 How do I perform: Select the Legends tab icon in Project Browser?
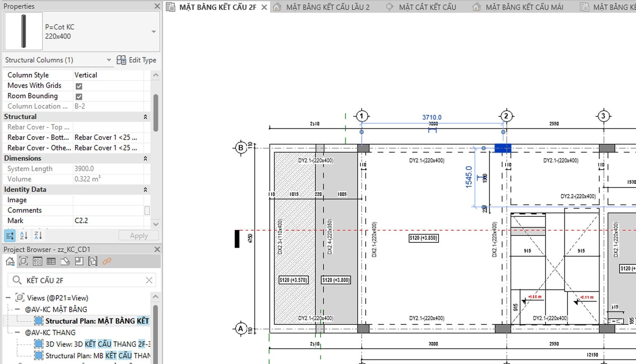tap(38, 262)
